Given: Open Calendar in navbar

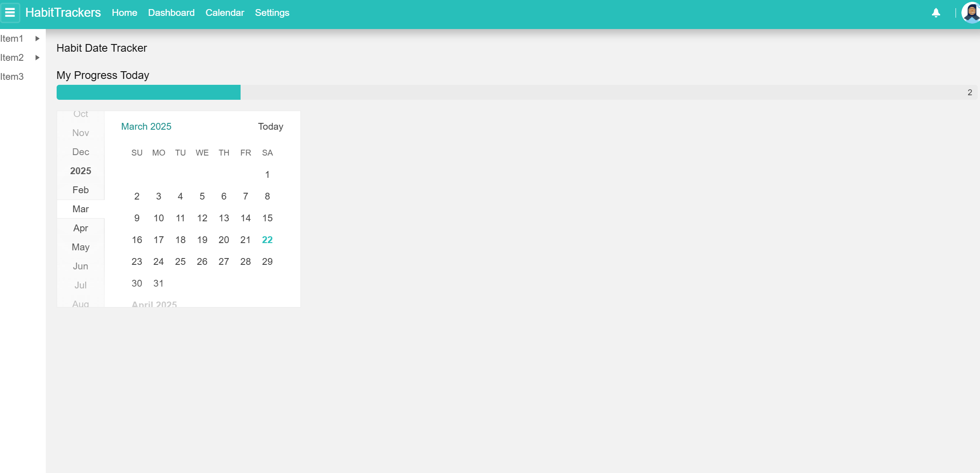Looking at the screenshot, I should coord(225,13).
